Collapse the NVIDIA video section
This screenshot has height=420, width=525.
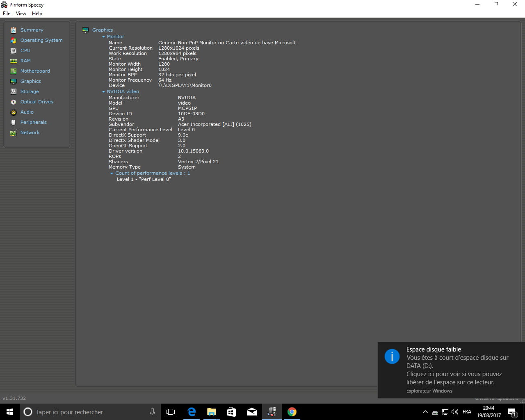pos(103,91)
